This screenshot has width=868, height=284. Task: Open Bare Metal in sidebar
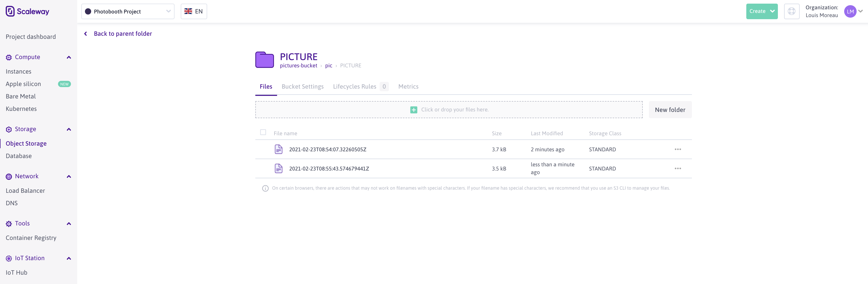20,96
